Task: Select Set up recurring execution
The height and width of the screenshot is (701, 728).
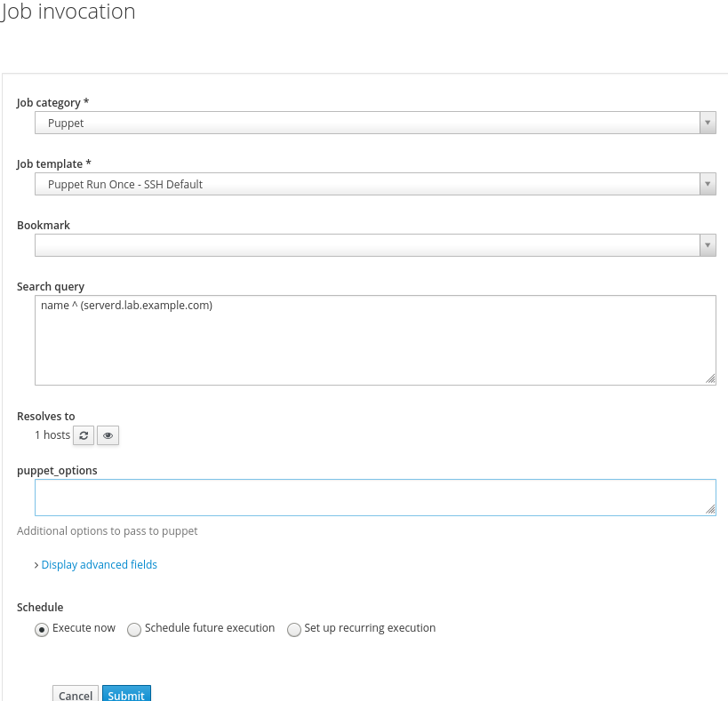Action: pos(294,629)
